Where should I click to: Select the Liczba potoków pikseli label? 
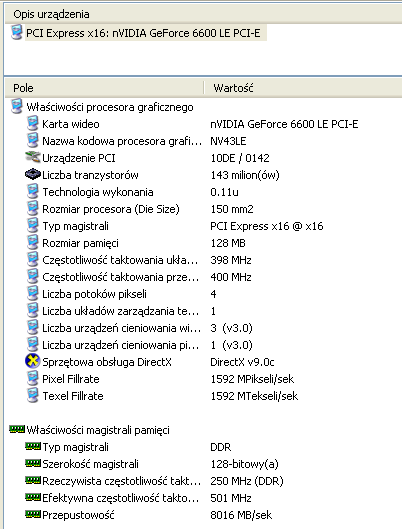point(94,294)
